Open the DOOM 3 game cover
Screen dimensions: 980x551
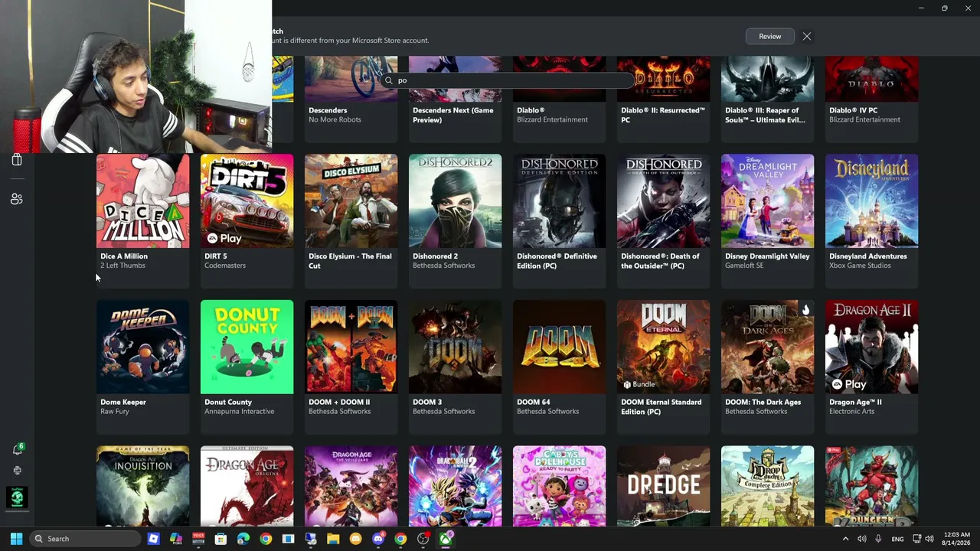(x=455, y=347)
